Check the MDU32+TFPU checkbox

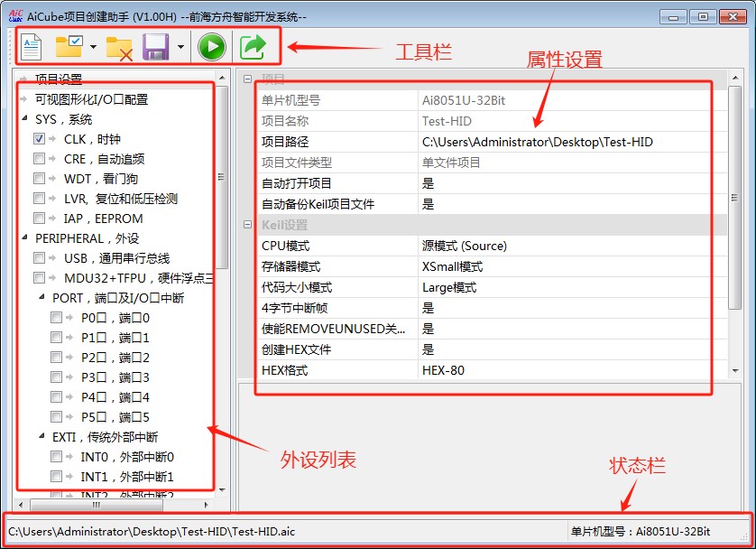39,278
